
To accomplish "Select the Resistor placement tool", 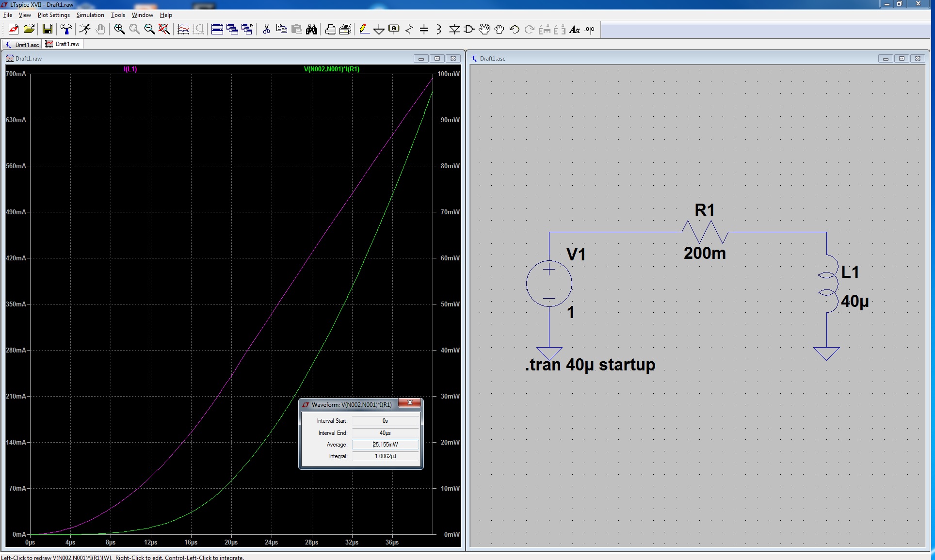I will pos(409,30).
